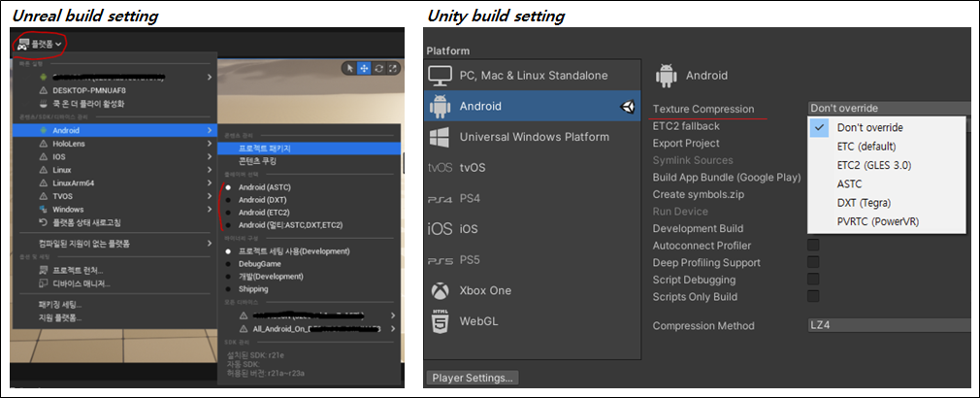
Task: Activate the Scale gizmo icon in viewport
Action: (x=393, y=68)
